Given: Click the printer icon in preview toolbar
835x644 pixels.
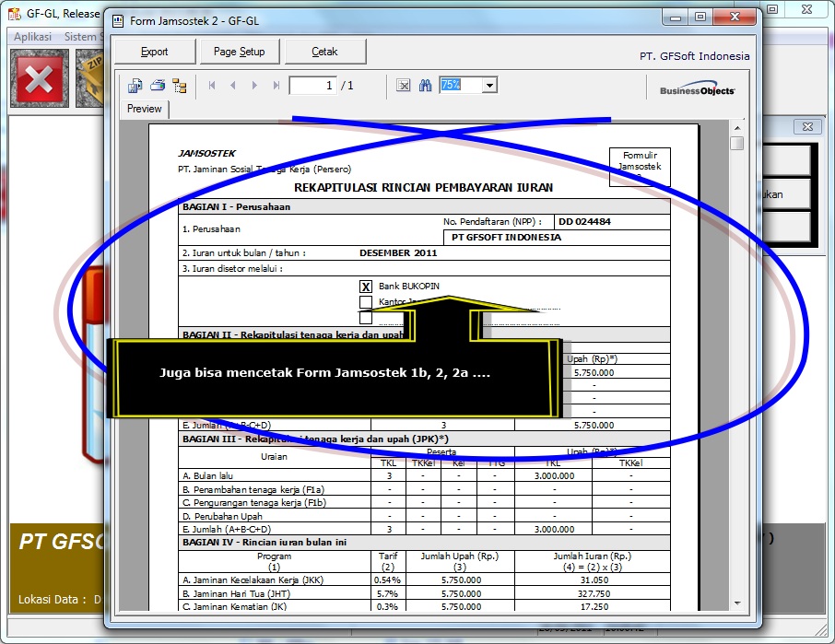Looking at the screenshot, I should [x=158, y=85].
